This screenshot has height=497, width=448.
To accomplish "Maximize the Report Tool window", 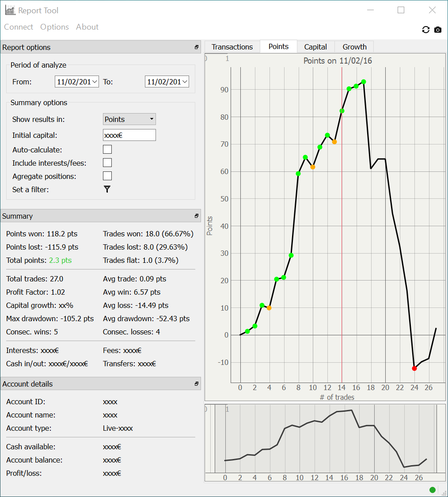I will (401, 10).
